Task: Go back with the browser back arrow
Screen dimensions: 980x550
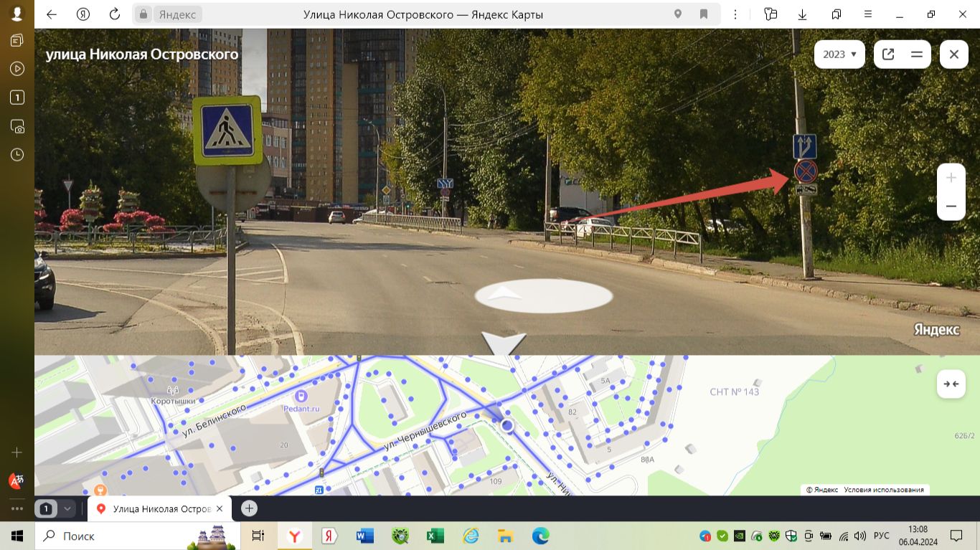Action: 52,14
